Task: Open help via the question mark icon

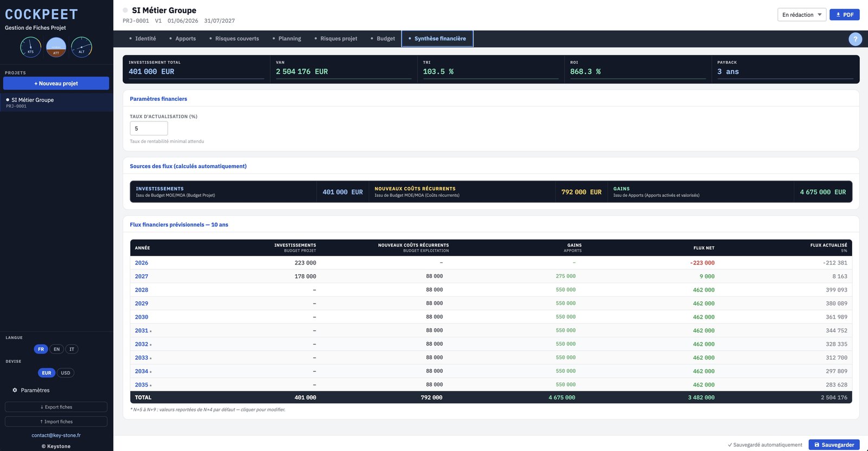Action: tap(855, 38)
